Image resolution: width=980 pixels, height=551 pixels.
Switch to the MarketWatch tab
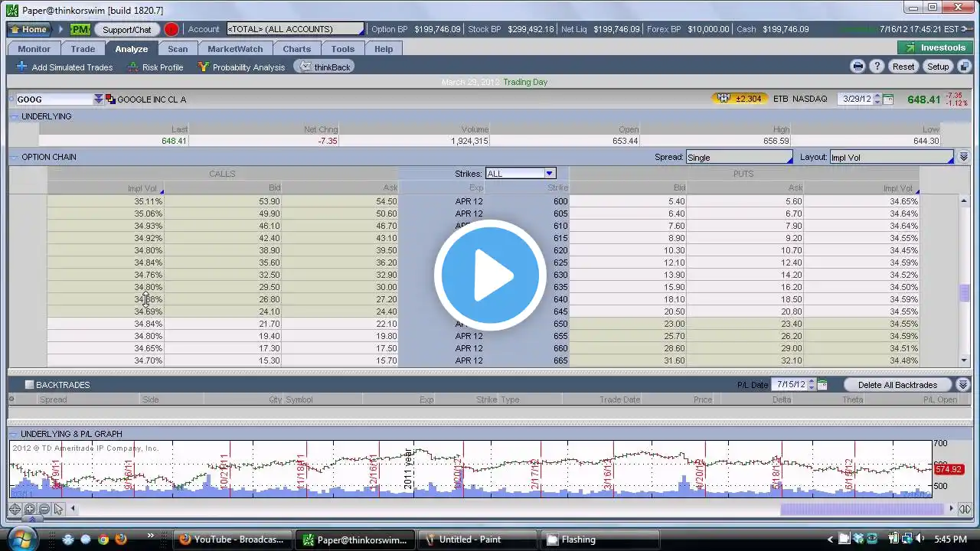pyautogui.click(x=235, y=49)
